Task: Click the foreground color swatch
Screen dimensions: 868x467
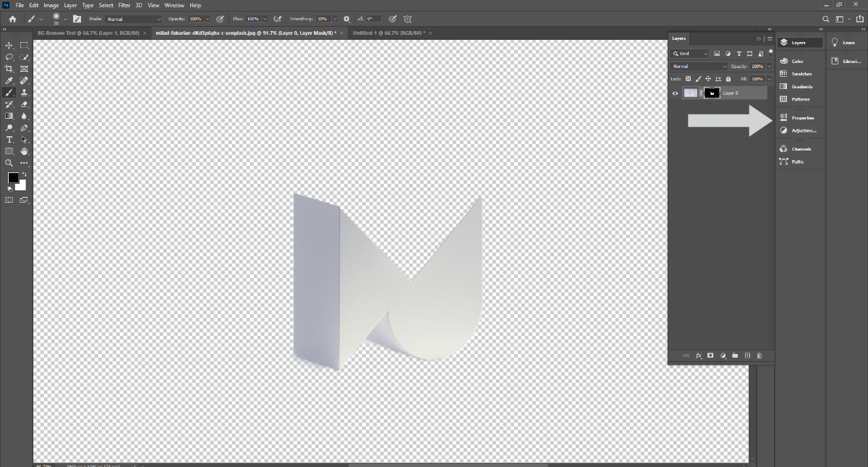Action: click(x=13, y=178)
